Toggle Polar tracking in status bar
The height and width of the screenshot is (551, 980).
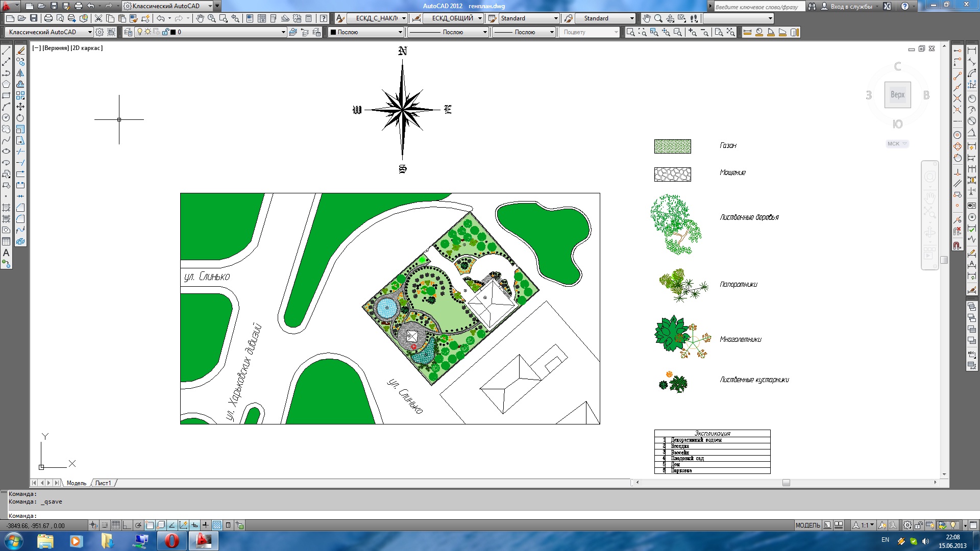point(138,525)
